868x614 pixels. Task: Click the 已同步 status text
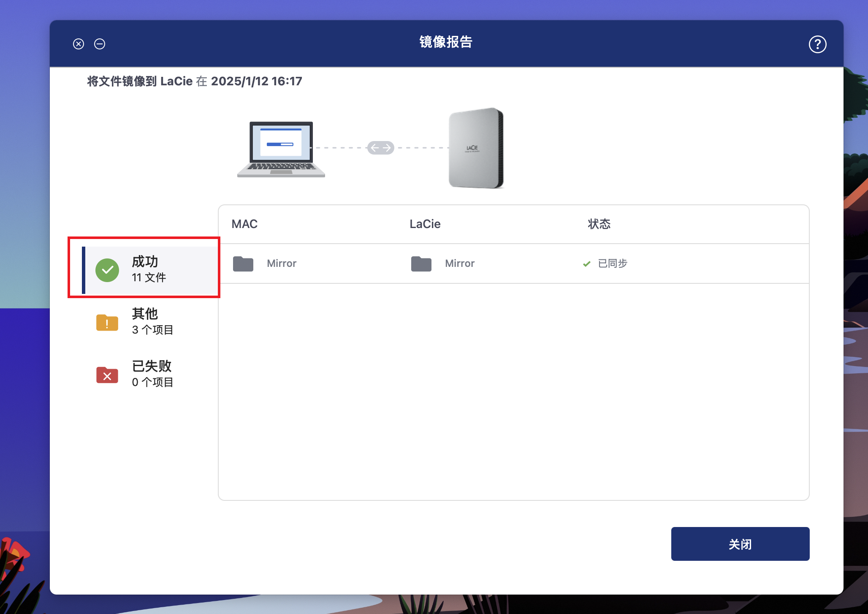tap(613, 264)
